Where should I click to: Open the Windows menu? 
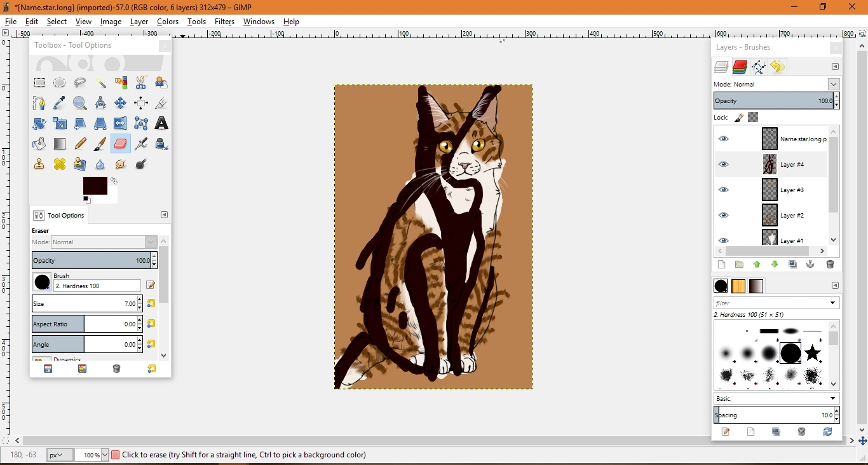pos(259,22)
